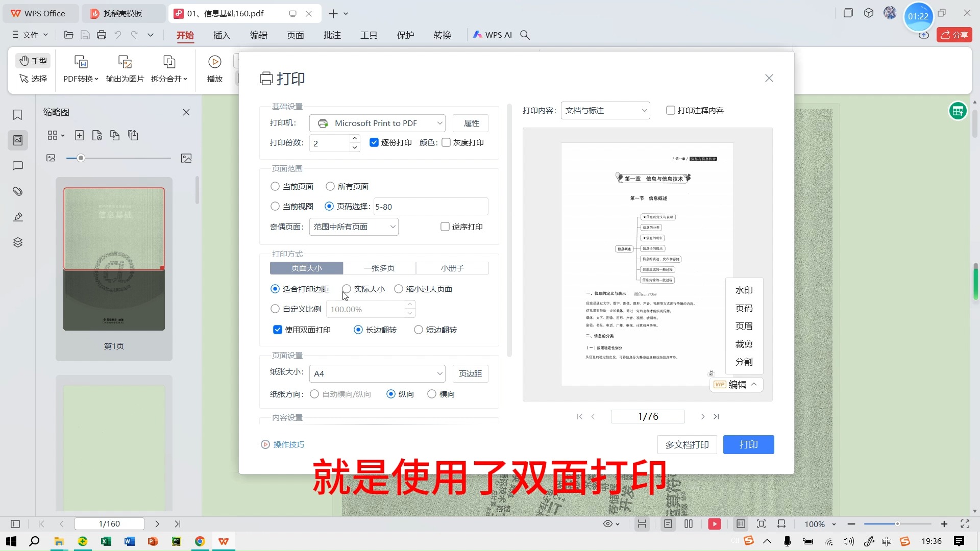Click the printer 属性 button
980x551 pixels.
pos(471,123)
